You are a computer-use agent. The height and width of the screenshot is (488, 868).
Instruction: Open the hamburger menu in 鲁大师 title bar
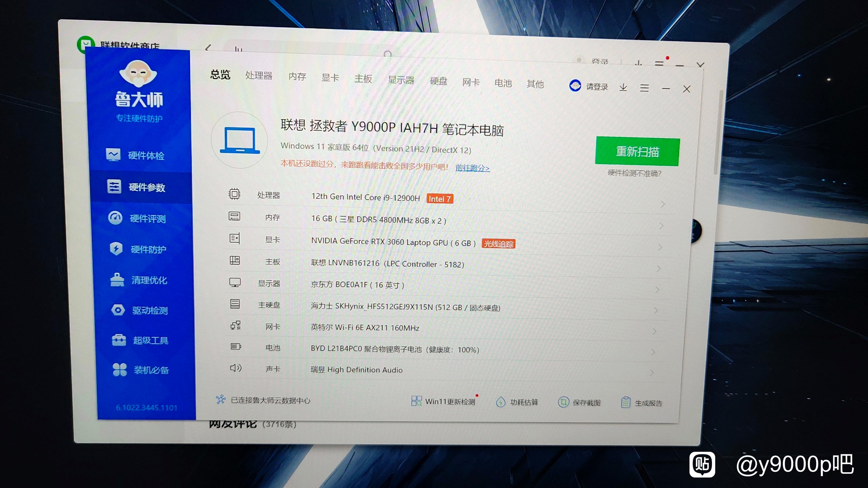point(644,88)
